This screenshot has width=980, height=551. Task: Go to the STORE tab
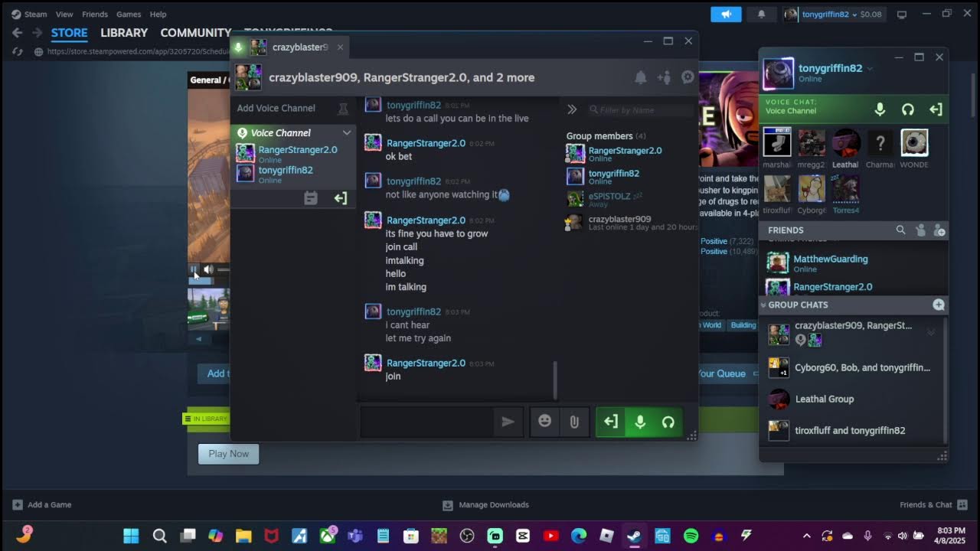tap(70, 33)
